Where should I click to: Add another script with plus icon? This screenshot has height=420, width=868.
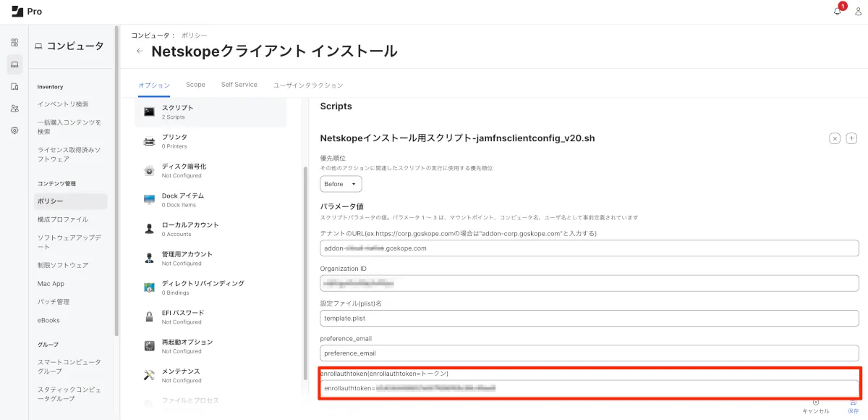(851, 138)
